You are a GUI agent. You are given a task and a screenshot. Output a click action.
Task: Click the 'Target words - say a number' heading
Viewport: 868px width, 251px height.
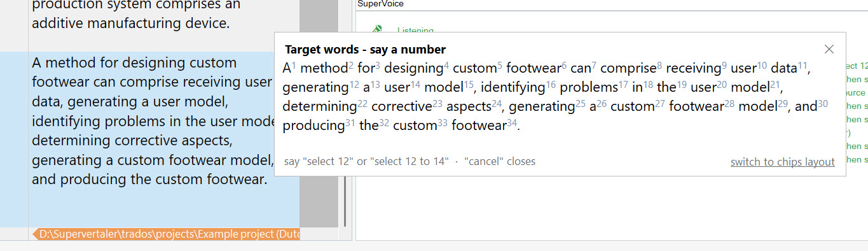(365, 50)
